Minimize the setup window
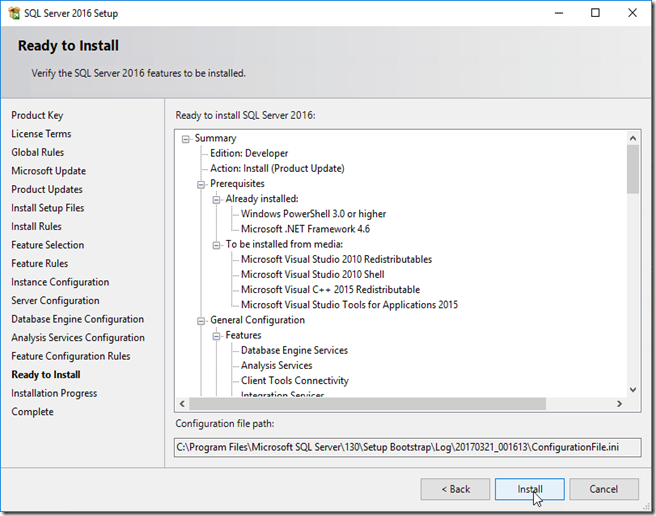The height and width of the screenshot is (516, 656). tap(559, 13)
